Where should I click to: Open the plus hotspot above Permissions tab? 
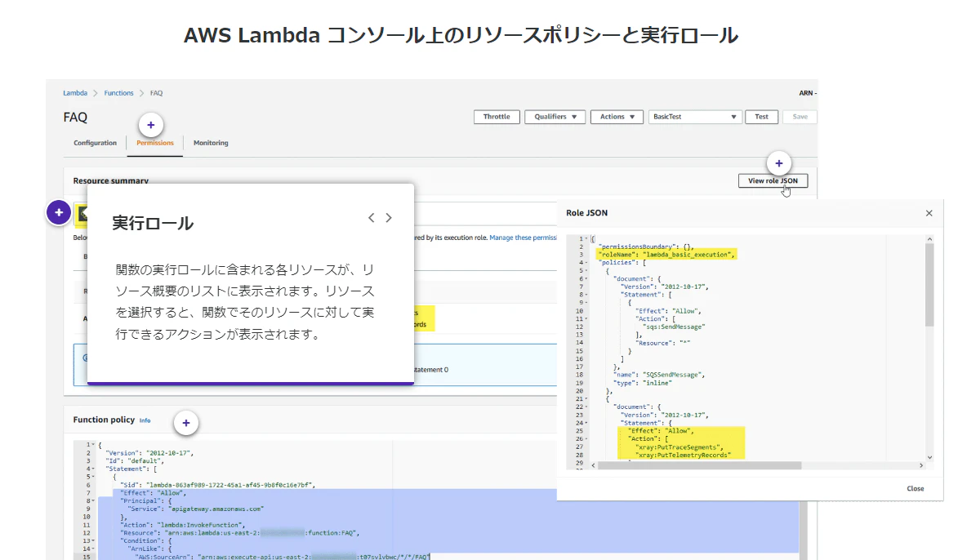pos(151,125)
